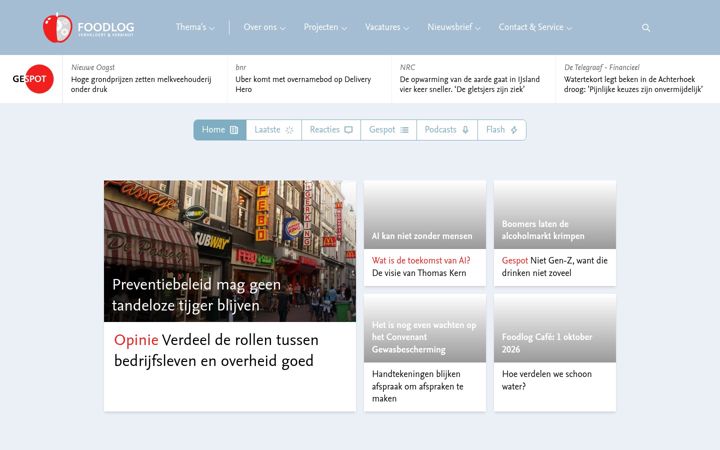The image size is (720, 450).
Task: Click 'Wat is de toekomst van AI?' link
Action: 421,260
